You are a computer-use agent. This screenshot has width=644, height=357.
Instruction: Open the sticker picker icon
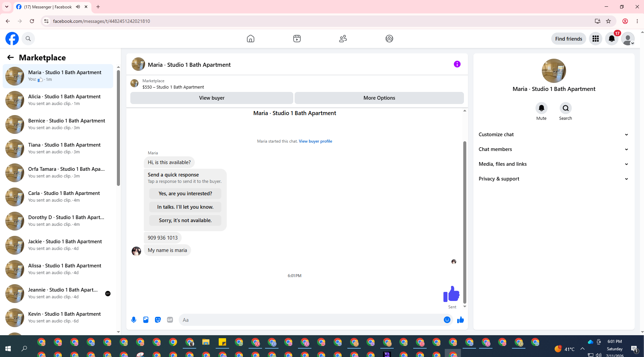point(158,320)
